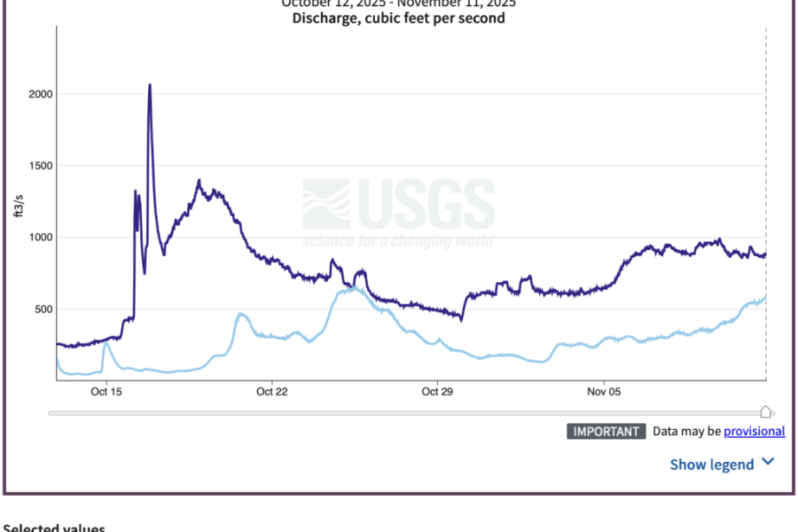Click the IMPORTANT badge label
798x532 pixels.
pyautogui.click(x=606, y=432)
